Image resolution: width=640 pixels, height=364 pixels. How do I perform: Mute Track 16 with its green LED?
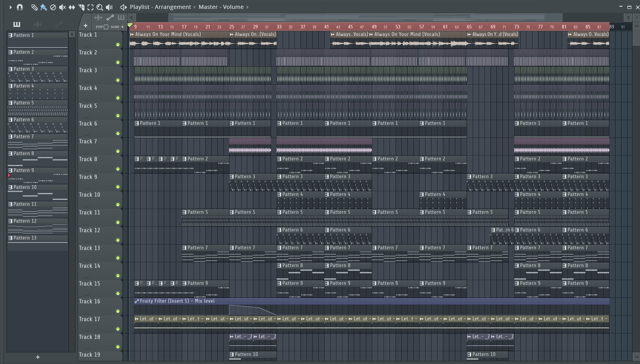click(118, 311)
